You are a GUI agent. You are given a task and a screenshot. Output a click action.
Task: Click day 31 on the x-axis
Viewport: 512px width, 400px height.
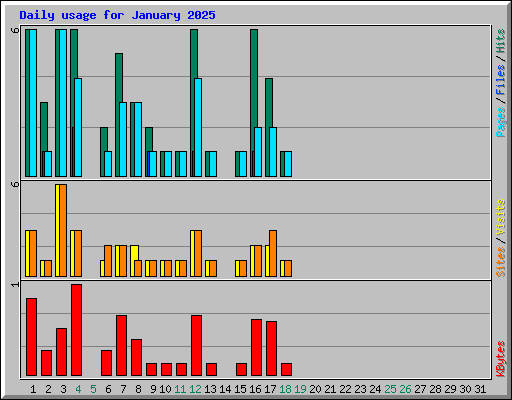[x=480, y=389]
